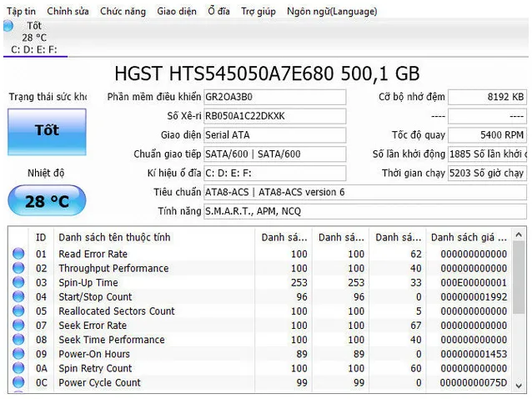This screenshot has height=399, width=532.
Task: Open the Trợ giúp menu
Action: (258, 12)
